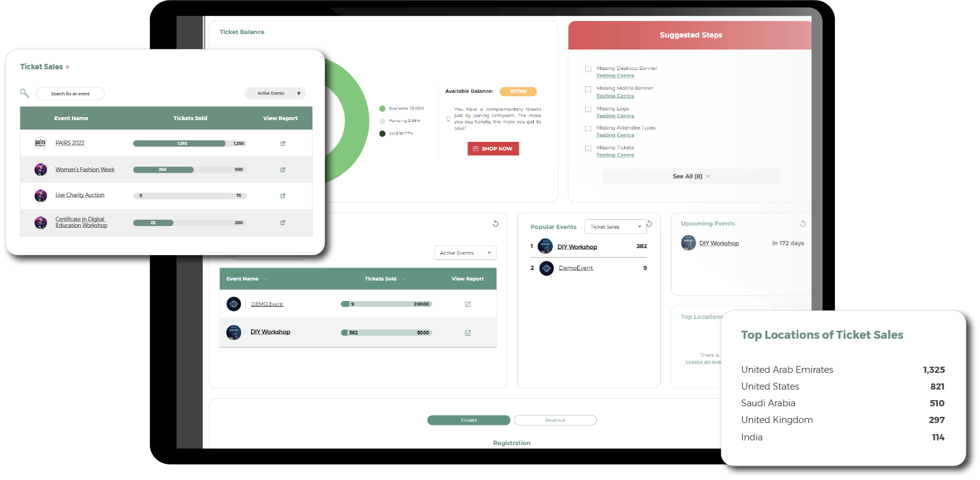Click the magnifier search icon in Ticket Sales
980x480 pixels.
point(25,94)
